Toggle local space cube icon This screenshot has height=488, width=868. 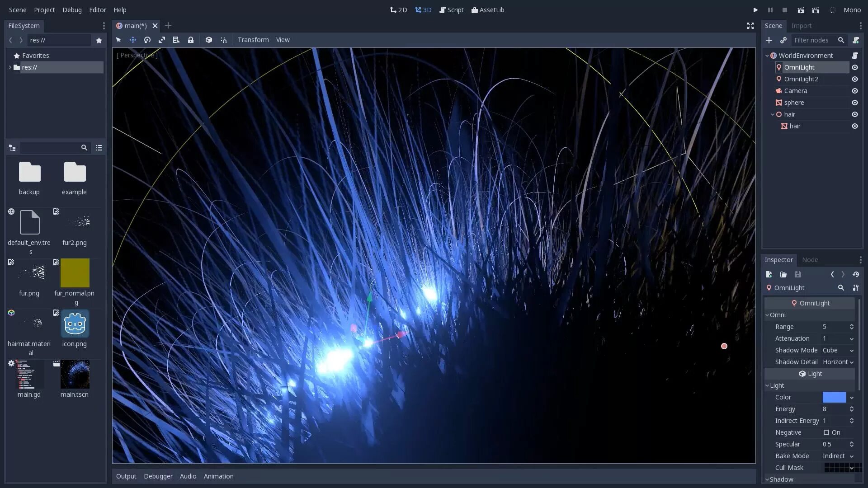click(x=209, y=40)
